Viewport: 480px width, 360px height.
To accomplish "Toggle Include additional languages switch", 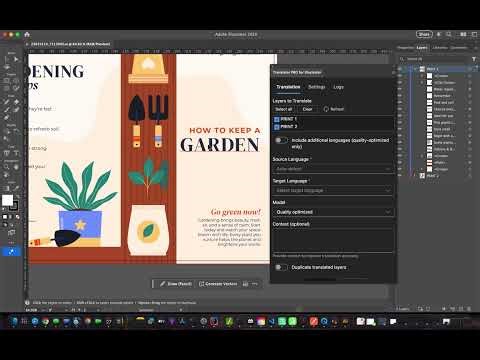I will pos(281,140).
